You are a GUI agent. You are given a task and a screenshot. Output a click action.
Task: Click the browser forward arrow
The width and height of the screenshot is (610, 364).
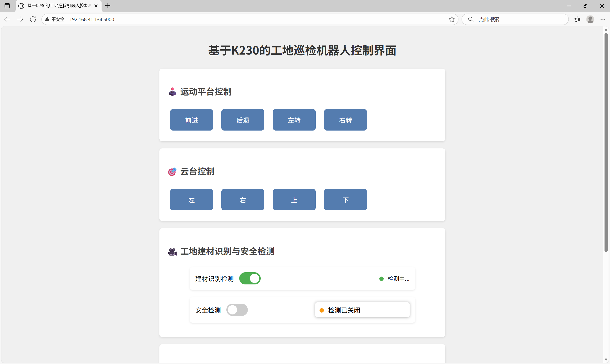click(20, 19)
